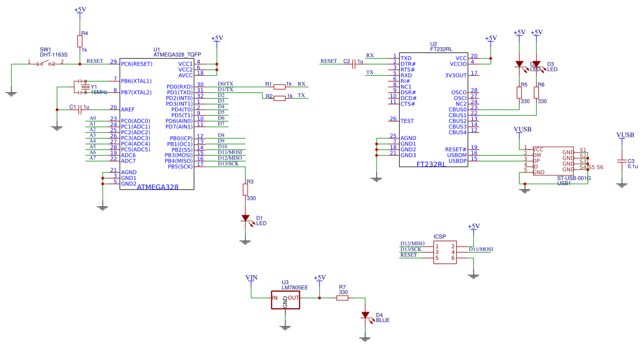
Task: Click the PC6(RESET) pin label
Action: tap(137, 64)
